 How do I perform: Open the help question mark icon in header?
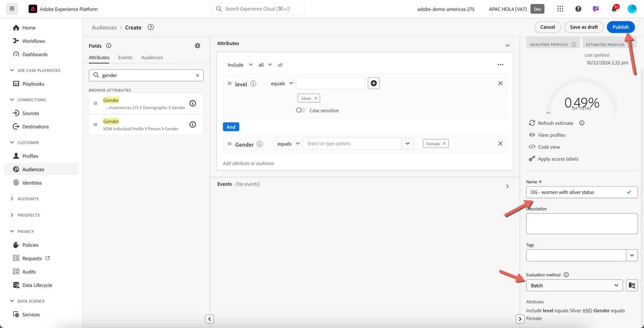click(x=578, y=9)
